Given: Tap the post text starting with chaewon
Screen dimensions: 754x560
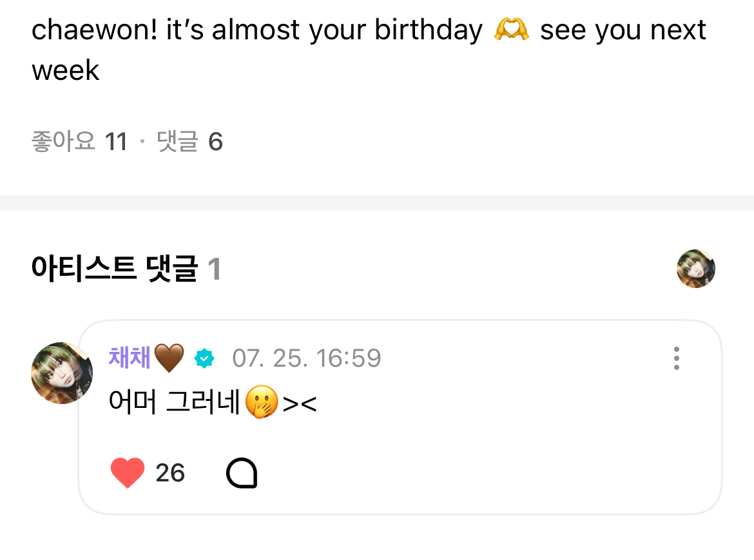Looking at the screenshot, I should [258, 30].
